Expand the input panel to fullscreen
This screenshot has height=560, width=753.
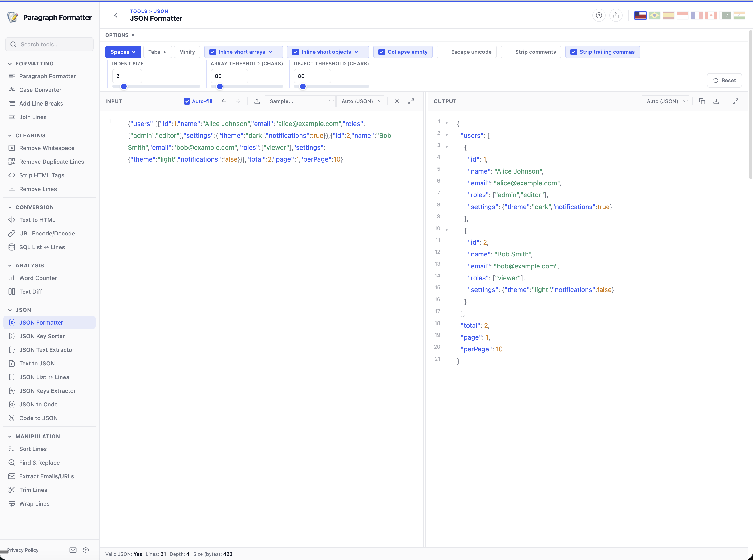411,101
